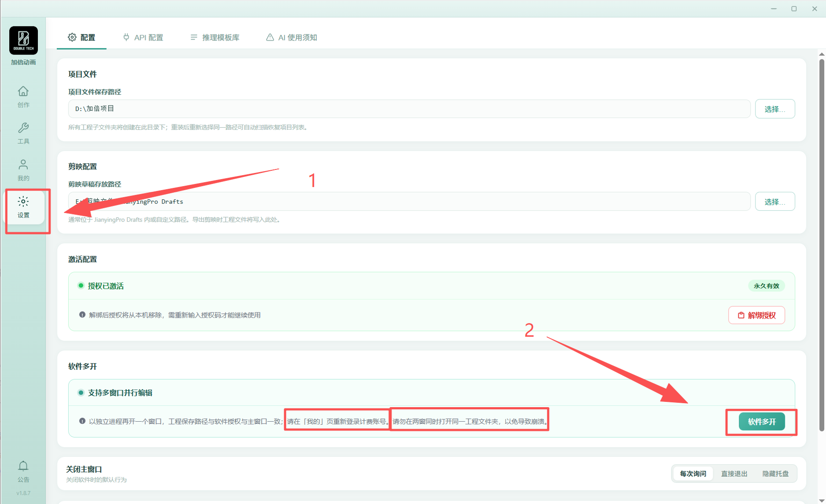Switch to the 配置 tab
Screen dimensions: 826x504
[x=81, y=37]
